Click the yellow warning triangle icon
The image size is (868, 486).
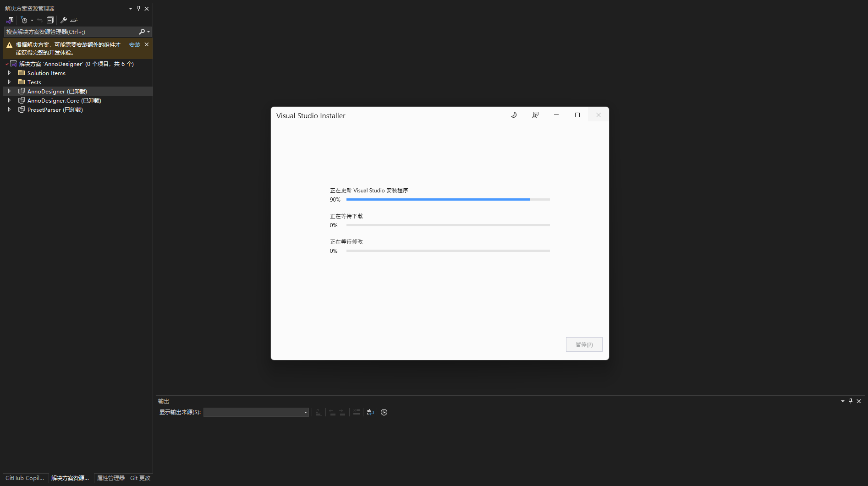click(9, 45)
